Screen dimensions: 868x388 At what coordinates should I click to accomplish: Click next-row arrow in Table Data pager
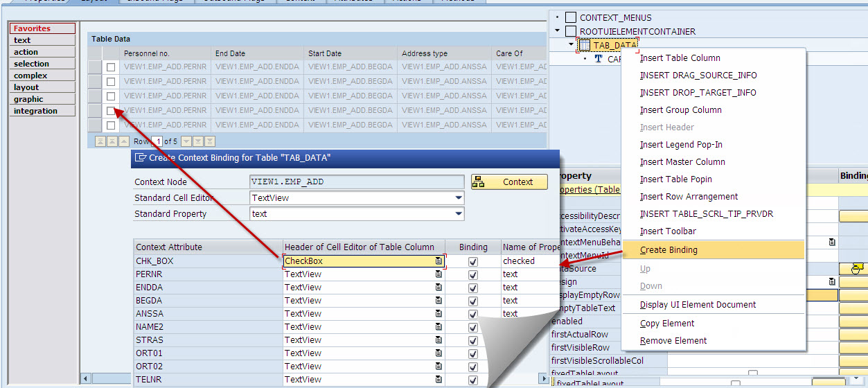tap(186, 141)
